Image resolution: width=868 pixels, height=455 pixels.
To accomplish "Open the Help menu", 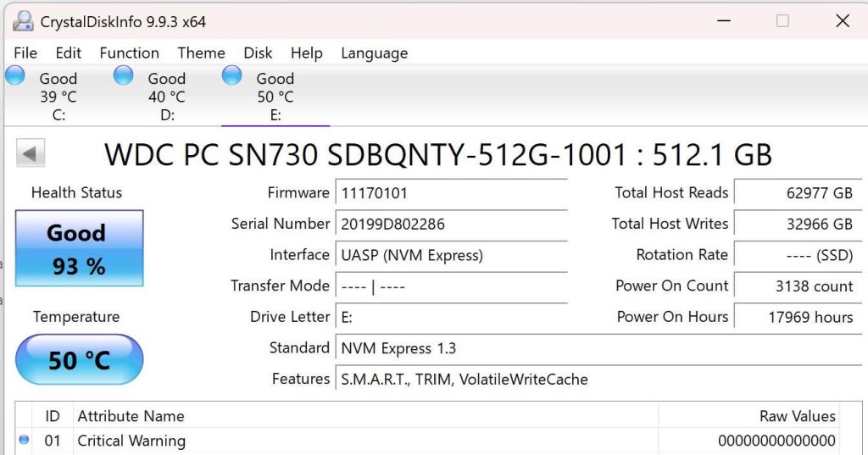I will [x=307, y=53].
